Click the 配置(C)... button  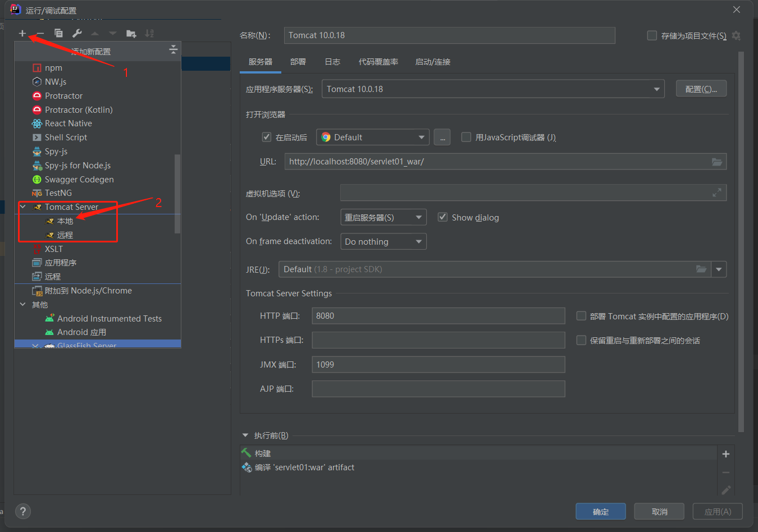point(701,89)
